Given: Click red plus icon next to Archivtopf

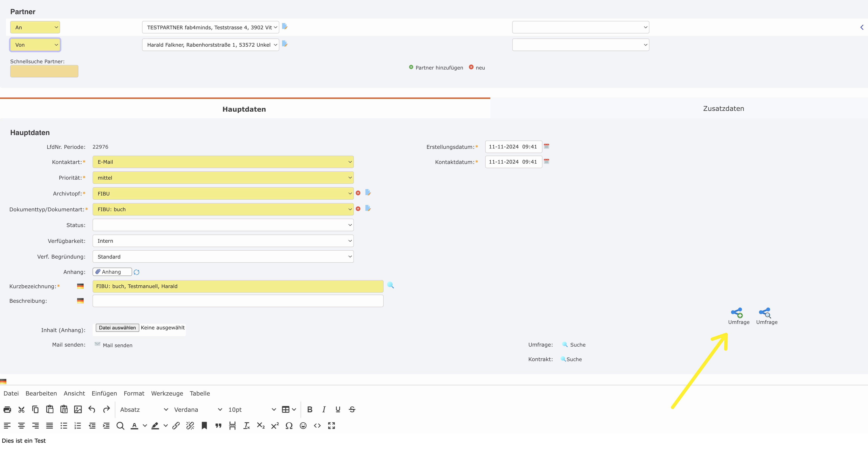Looking at the screenshot, I should coord(358,193).
